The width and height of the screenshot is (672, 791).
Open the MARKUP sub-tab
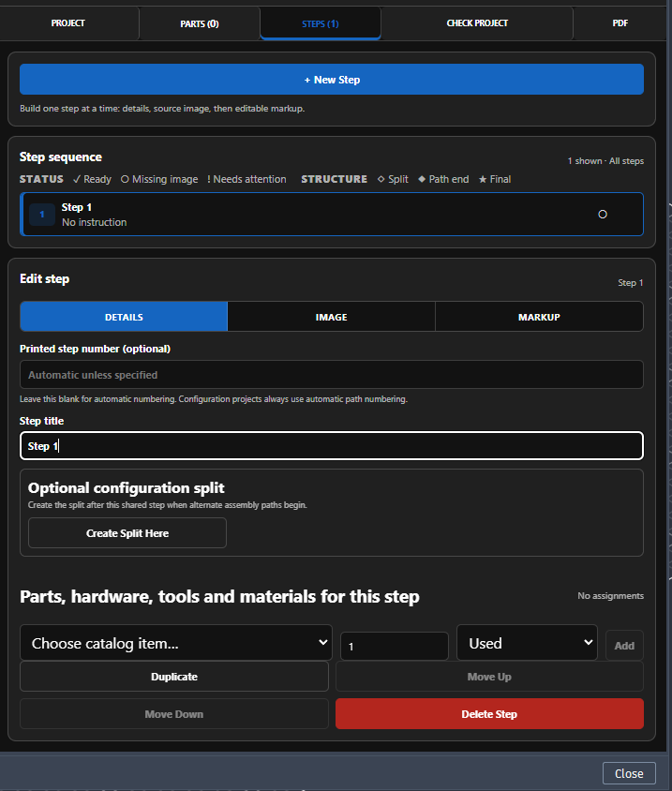[x=539, y=317]
